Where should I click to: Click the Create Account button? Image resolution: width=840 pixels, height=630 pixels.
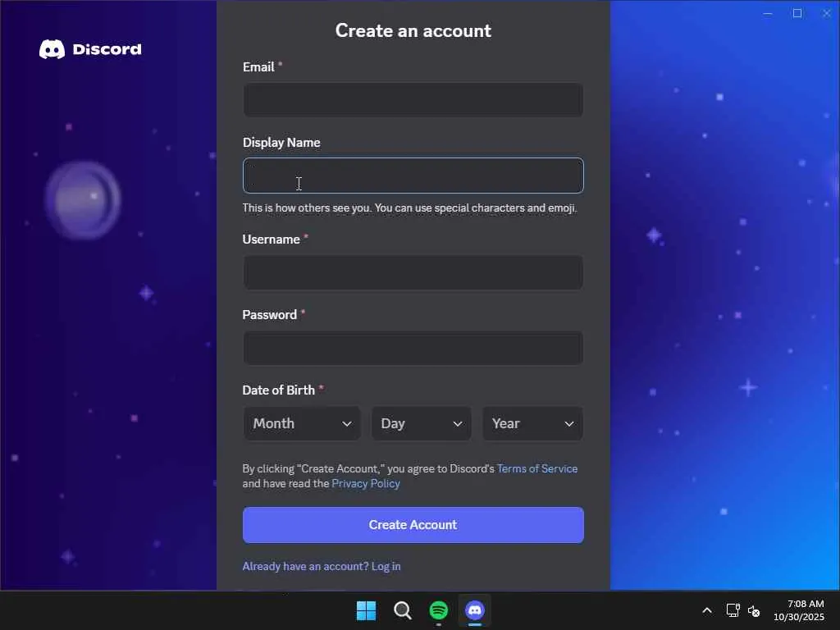413,525
